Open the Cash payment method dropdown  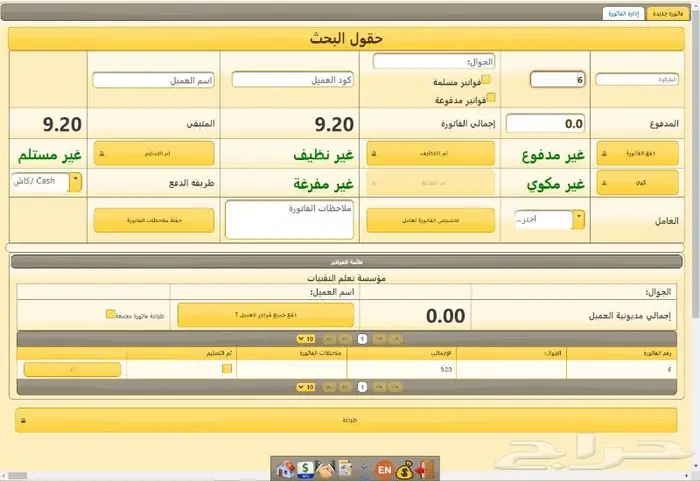tap(75, 181)
